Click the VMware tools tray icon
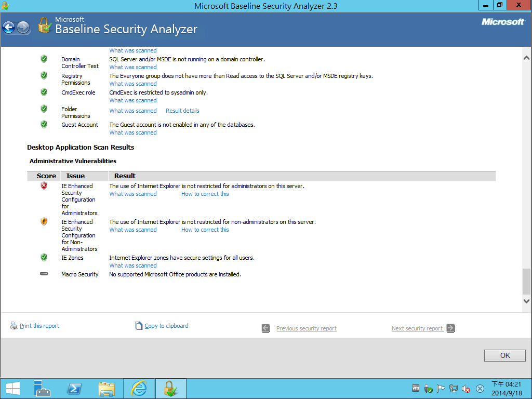The height and width of the screenshot is (399, 532). click(416, 388)
